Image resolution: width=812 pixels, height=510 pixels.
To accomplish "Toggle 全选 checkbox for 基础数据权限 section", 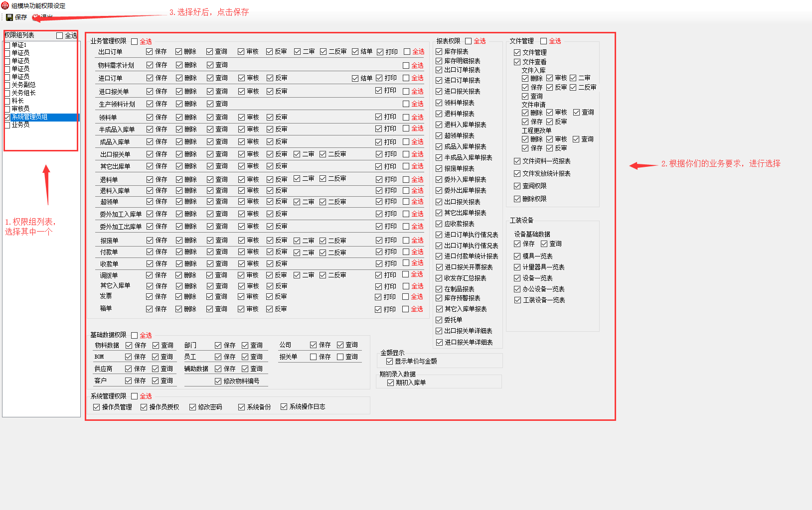I will pos(134,335).
